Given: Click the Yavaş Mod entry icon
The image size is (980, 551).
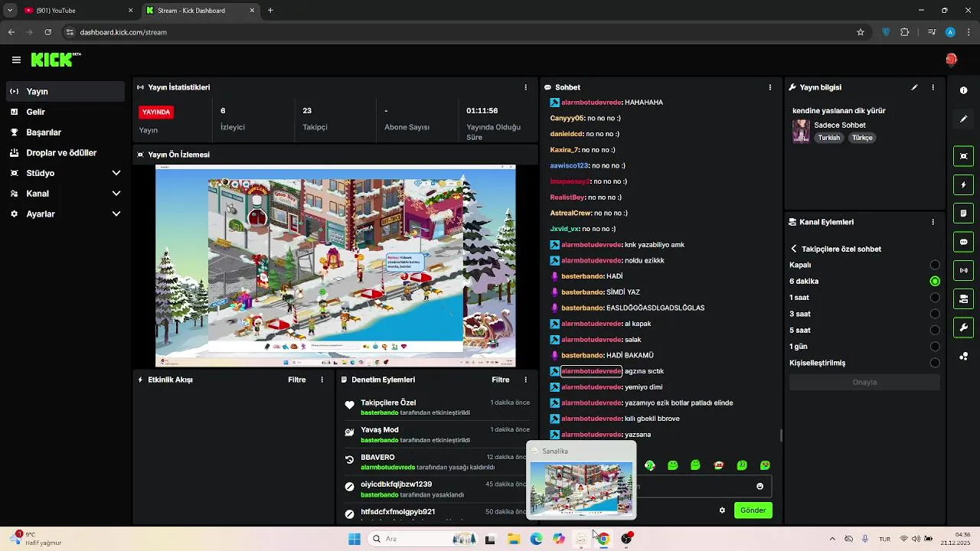Looking at the screenshot, I should tap(349, 433).
